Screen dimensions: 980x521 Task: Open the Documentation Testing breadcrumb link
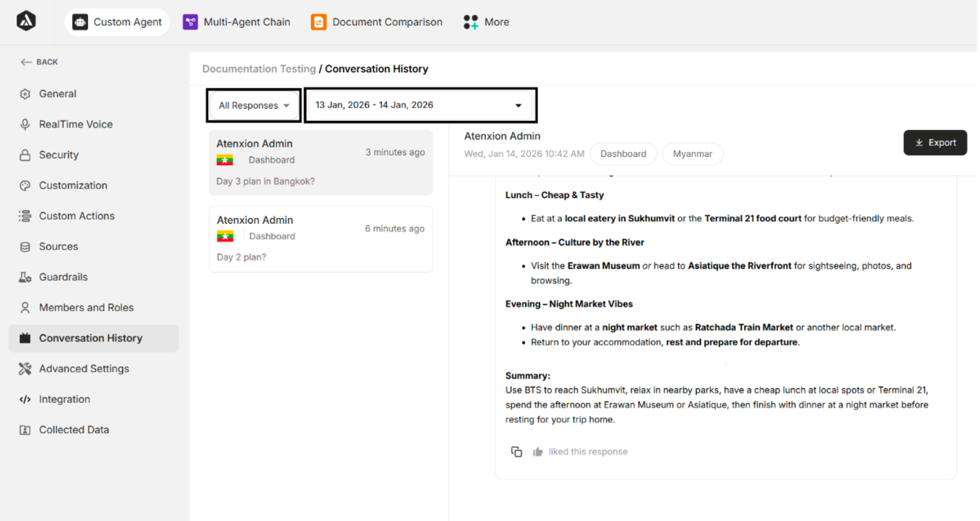259,69
